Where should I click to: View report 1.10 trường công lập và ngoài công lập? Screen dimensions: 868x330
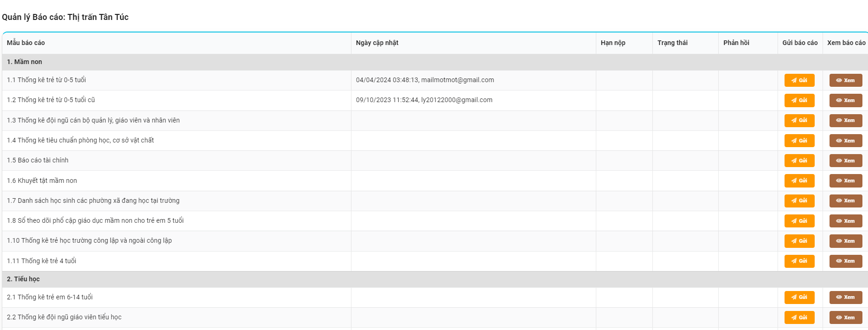click(x=845, y=241)
